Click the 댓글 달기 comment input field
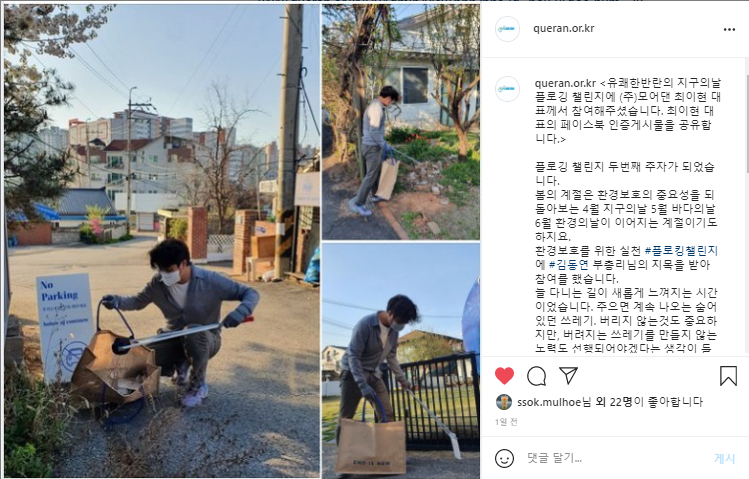749x479 pixels. click(616, 458)
